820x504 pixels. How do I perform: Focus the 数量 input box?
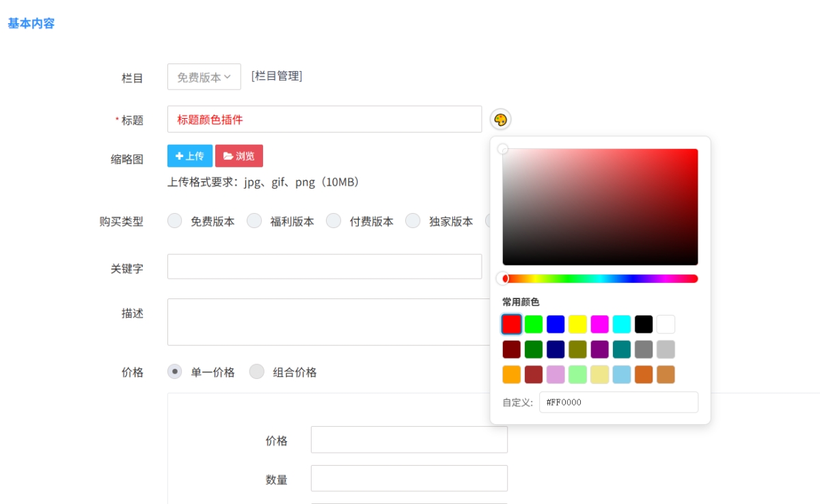409,478
